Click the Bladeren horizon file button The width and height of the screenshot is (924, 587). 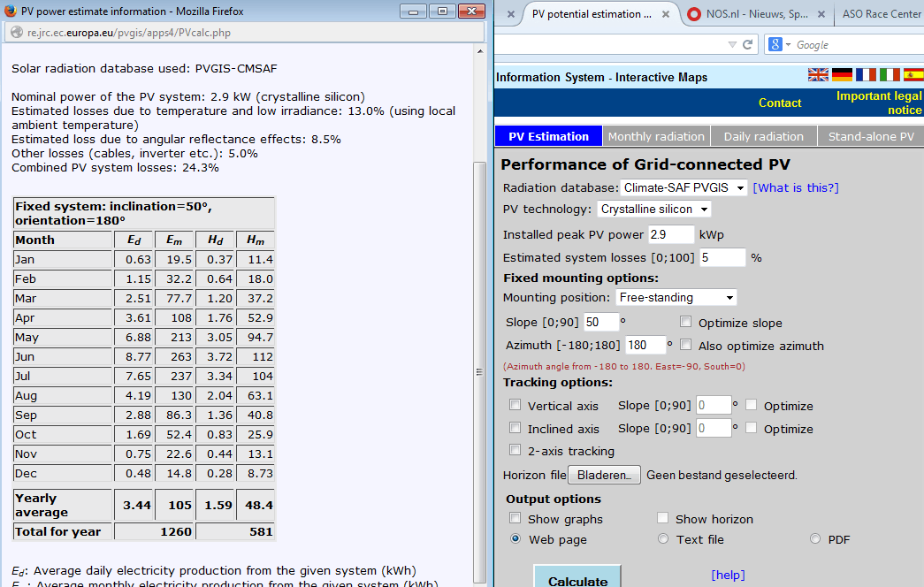604,475
